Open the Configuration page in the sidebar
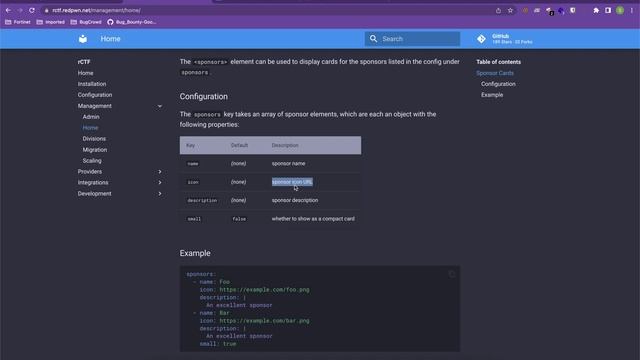 95,95
